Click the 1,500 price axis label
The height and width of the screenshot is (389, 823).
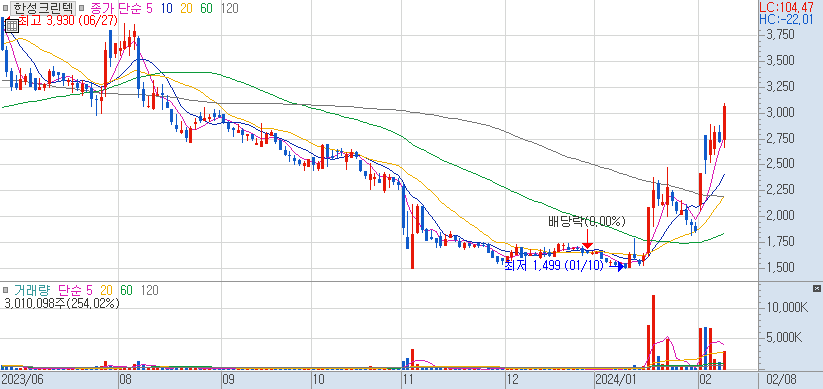(780, 268)
